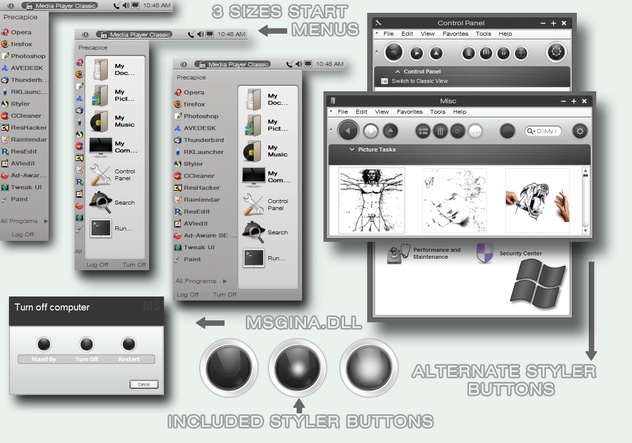The width and height of the screenshot is (632, 443).
Task: Click the Media Player Classic button above the largest start menu
Action: 233,64
